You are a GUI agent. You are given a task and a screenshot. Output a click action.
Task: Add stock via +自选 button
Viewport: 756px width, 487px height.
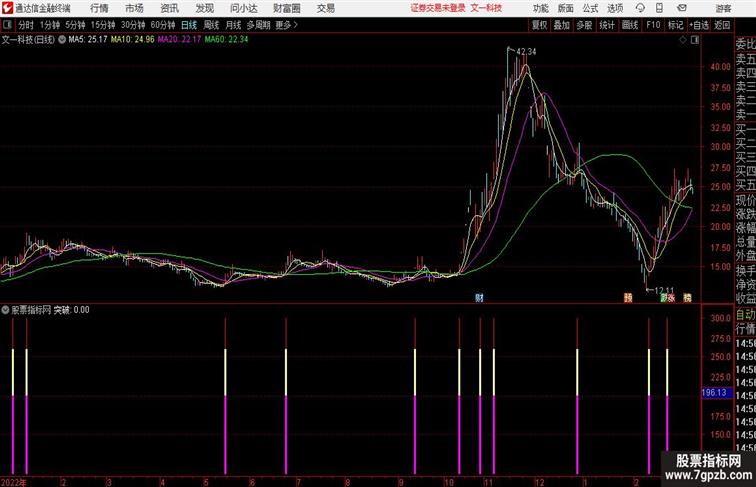699,25
